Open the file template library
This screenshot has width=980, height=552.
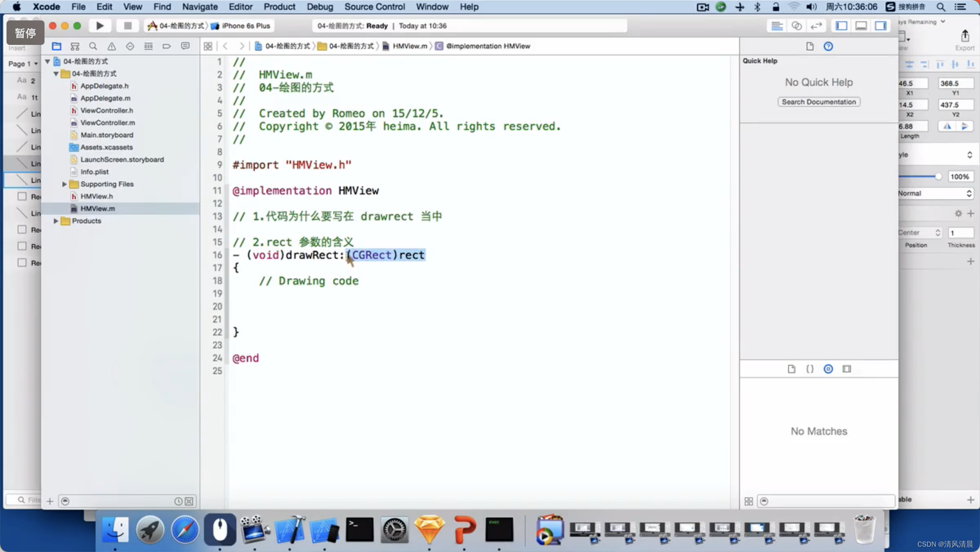[791, 369]
